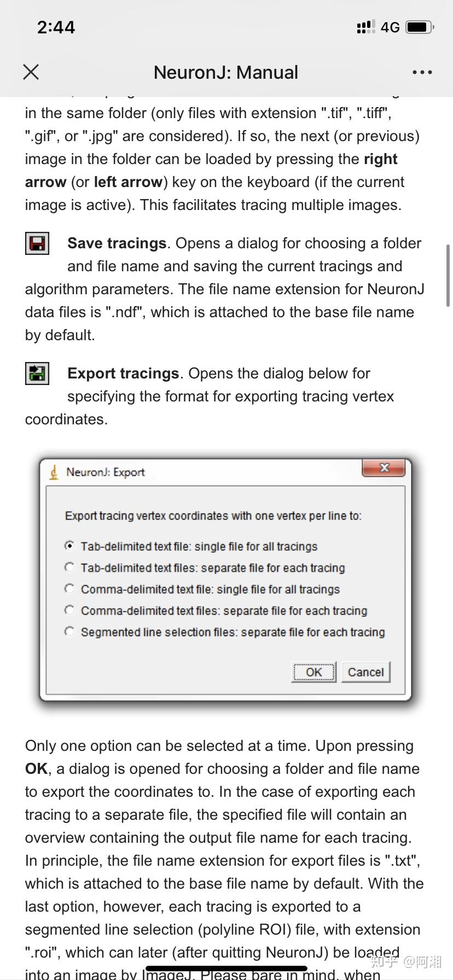Choose comma-delimited separate file for each tracing
This screenshot has width=453, height=980.
[69, 610]
